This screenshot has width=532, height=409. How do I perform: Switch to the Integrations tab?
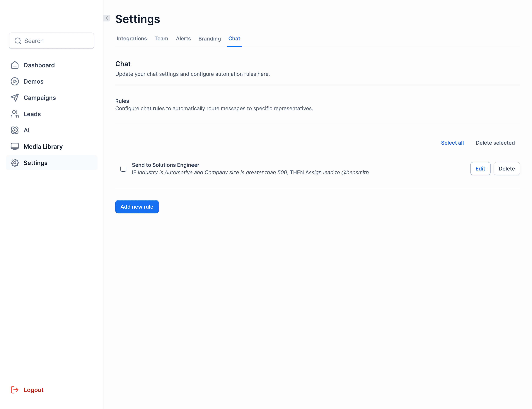[x=132, y=38]
